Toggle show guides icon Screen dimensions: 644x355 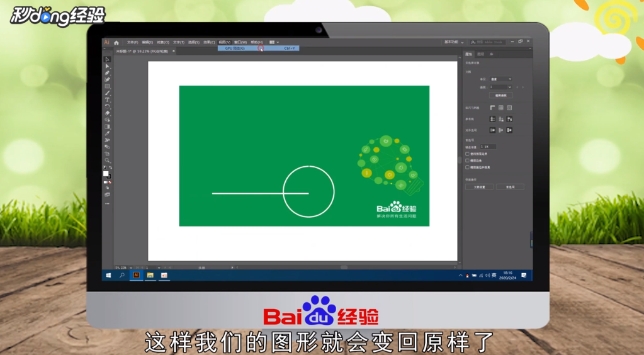492,119
